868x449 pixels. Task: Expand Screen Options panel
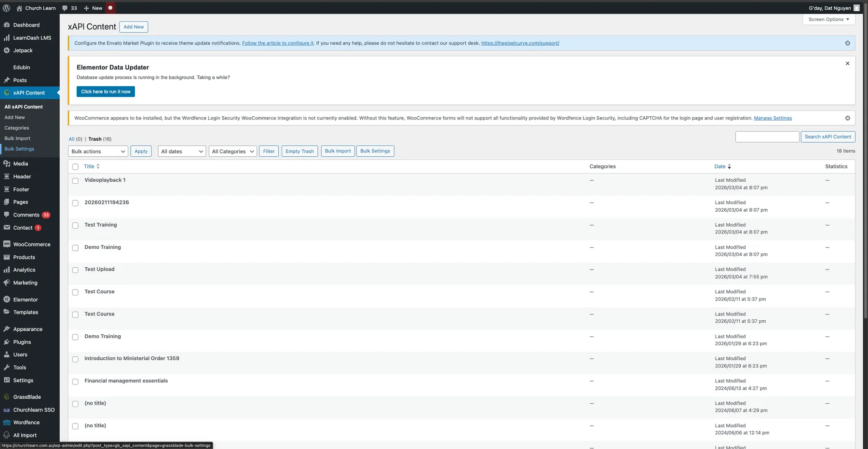point(829,19)
